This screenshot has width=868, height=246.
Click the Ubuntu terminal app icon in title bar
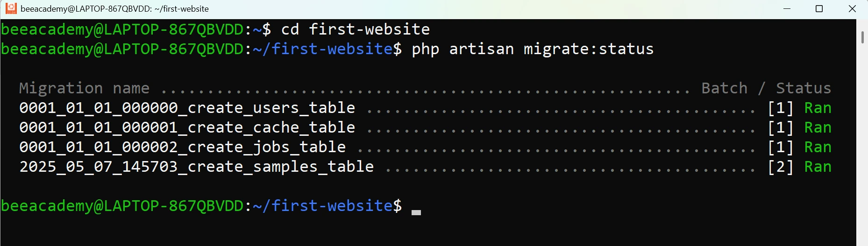click(x=11, y=8)
